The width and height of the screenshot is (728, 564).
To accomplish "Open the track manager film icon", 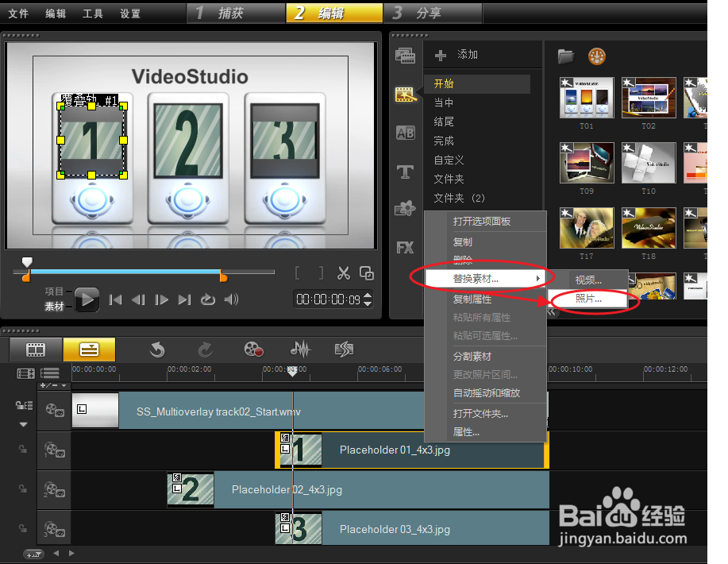I will point(25,373).
